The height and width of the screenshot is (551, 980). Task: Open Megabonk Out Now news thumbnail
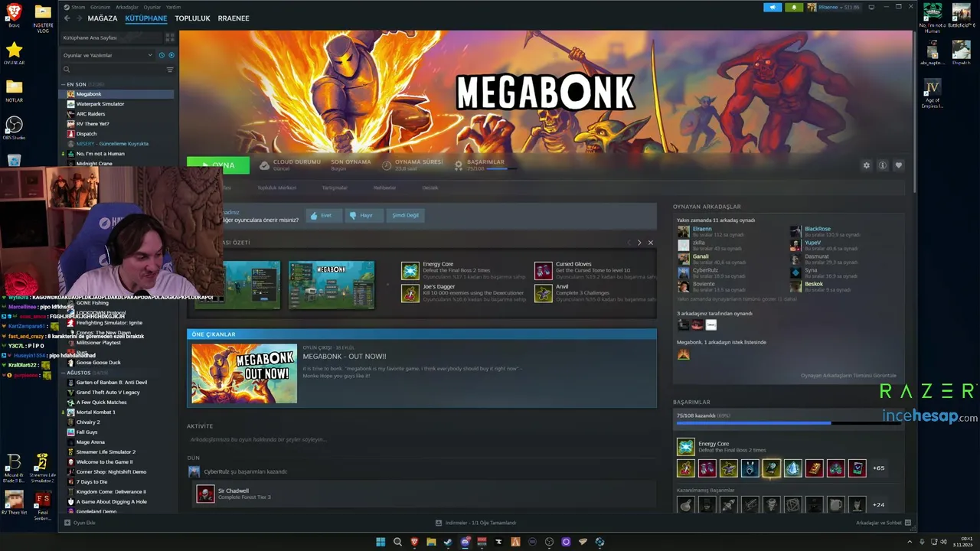[x=244, y=373]
